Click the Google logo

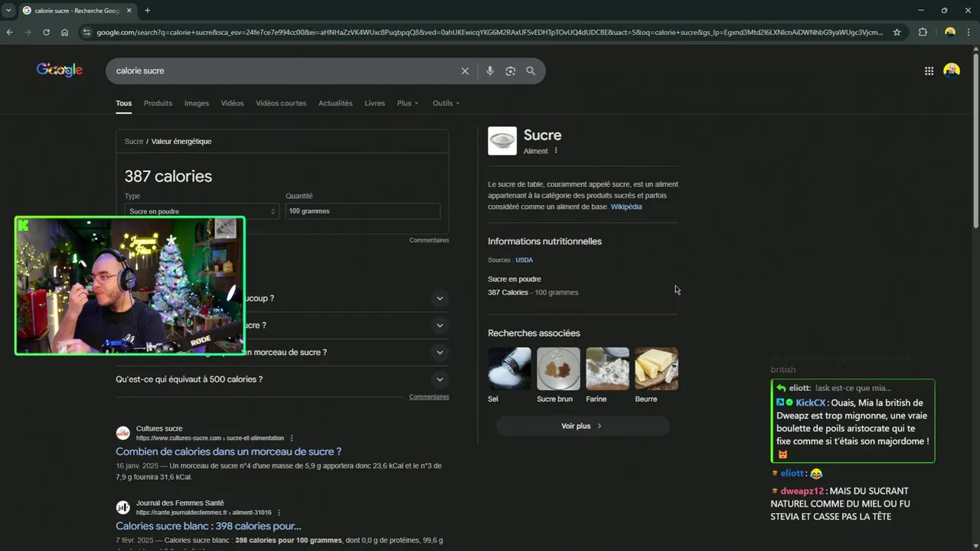click(x=60, y=70)
